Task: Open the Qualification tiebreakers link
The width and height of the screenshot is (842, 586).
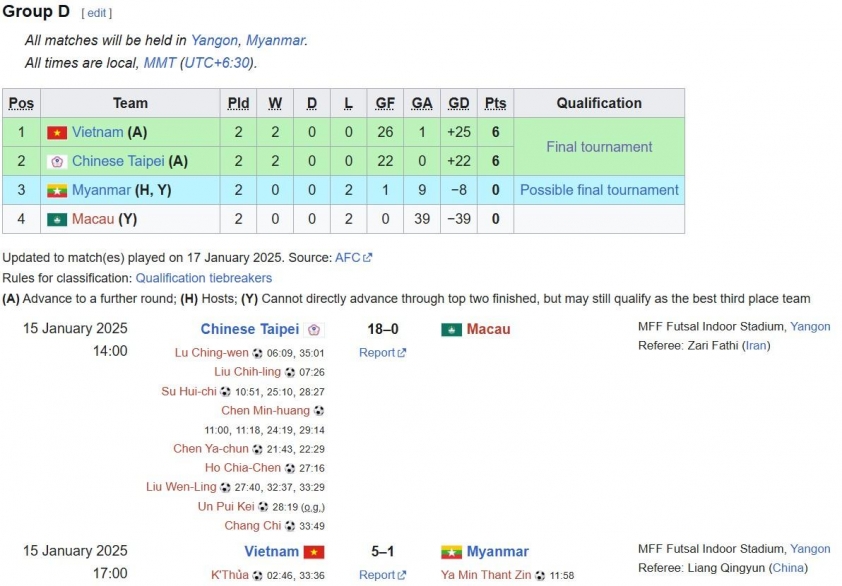Action: (204, 278)
